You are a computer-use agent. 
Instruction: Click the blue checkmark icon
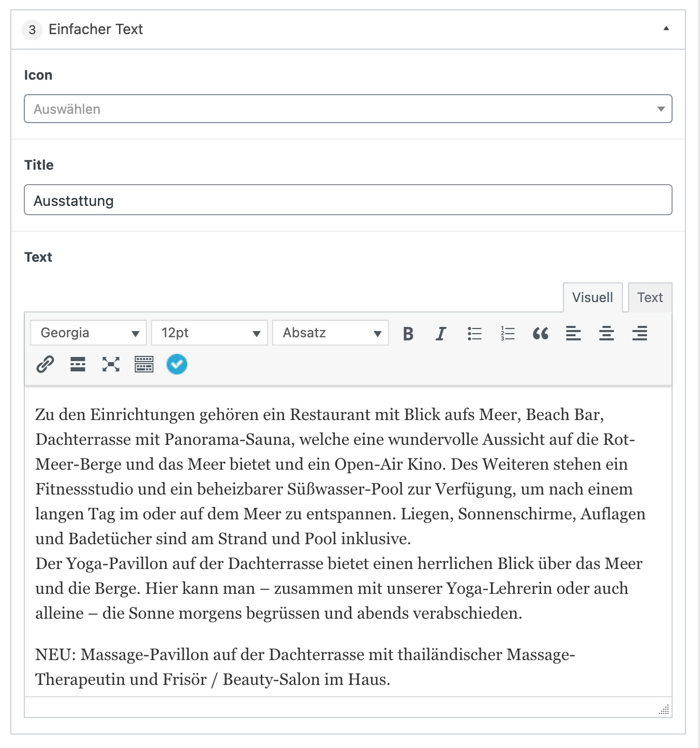177,365
